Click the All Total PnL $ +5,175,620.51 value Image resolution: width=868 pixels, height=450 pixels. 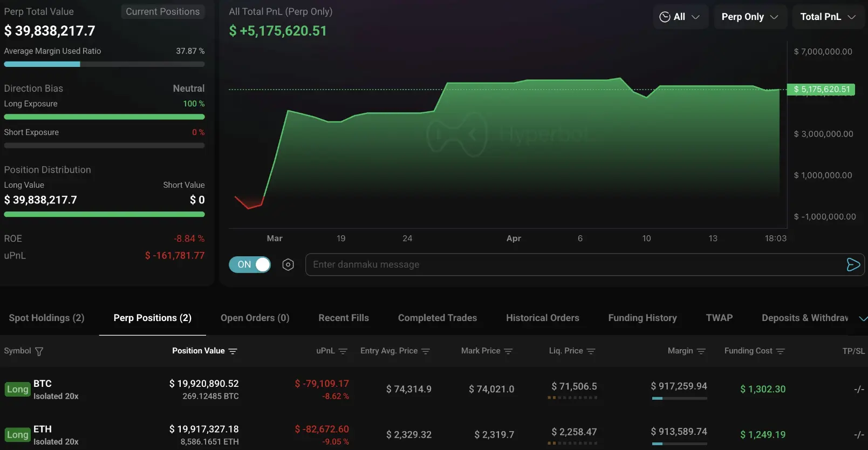[278, 31]
